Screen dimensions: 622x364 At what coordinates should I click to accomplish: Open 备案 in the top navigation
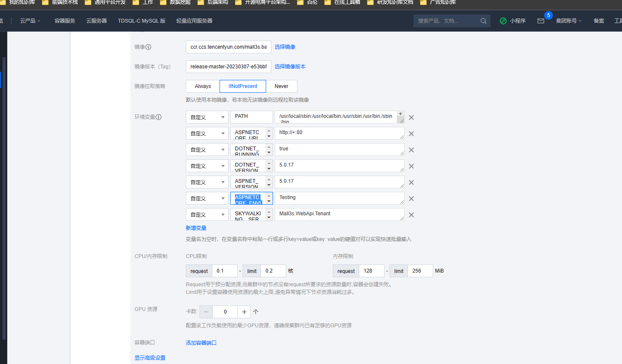tap(599, 21)
